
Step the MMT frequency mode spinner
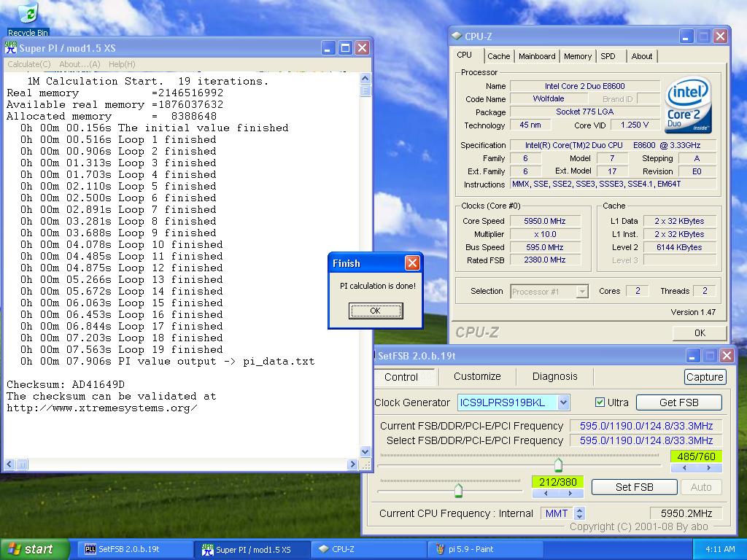[579, 513]
